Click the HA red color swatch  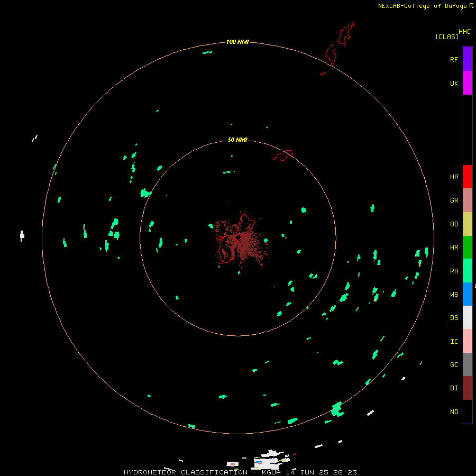tap(467, 177)
